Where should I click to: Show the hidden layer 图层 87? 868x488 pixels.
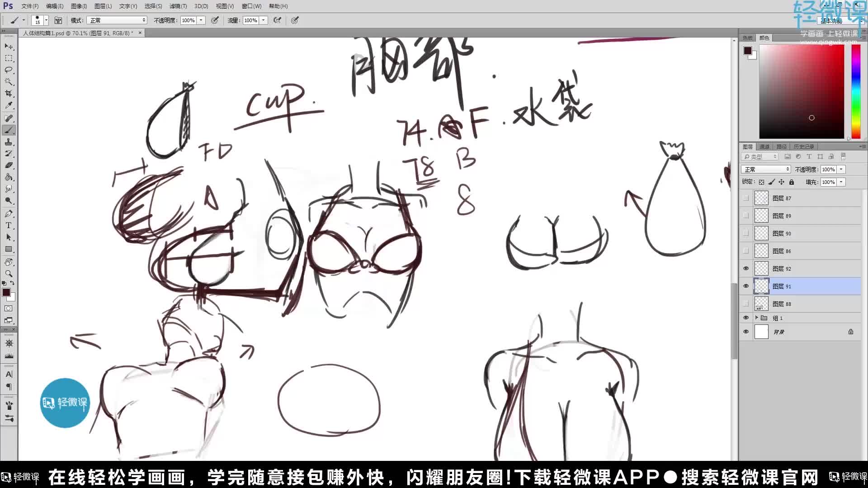click(x=746, y=198)
